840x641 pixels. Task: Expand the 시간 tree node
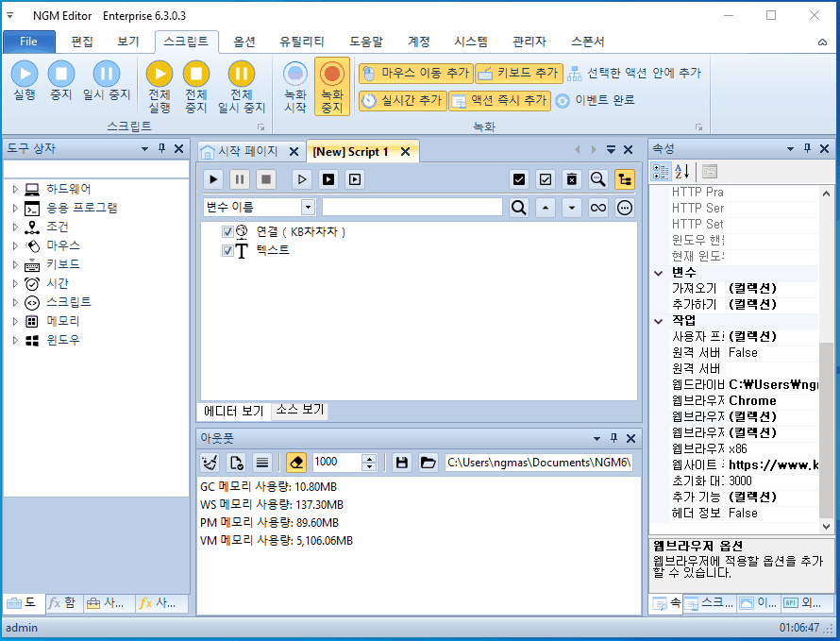click(x=15, y=283)
